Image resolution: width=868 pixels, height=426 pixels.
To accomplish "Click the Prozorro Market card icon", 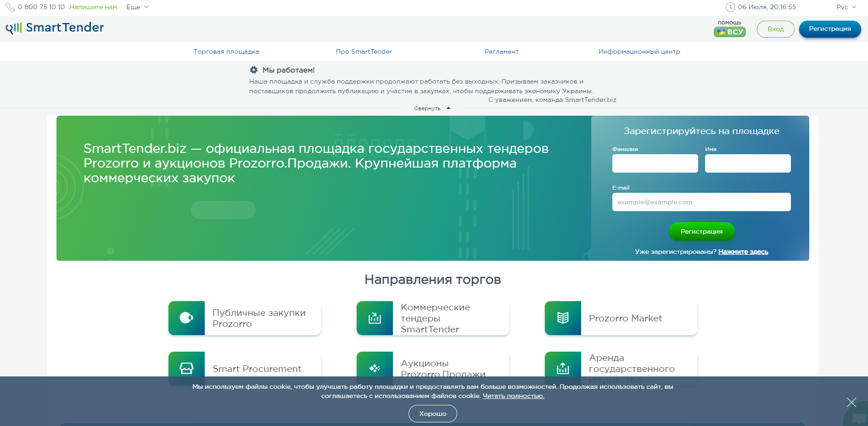I will (x=563, y=318).
